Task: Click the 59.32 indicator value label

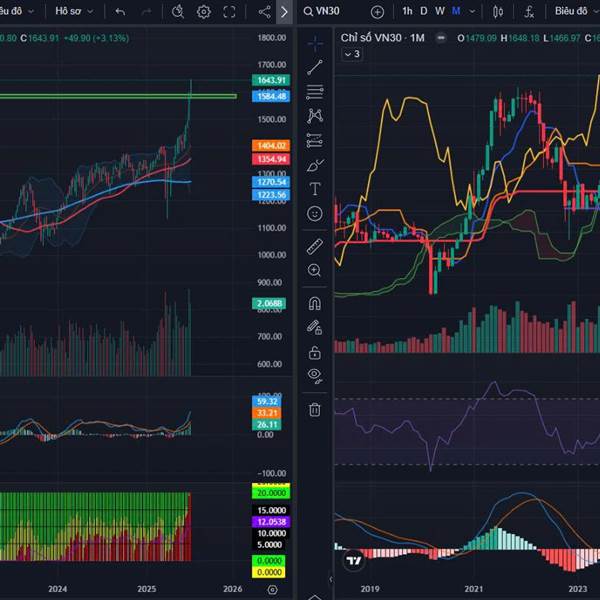Action: pos(267,401)
